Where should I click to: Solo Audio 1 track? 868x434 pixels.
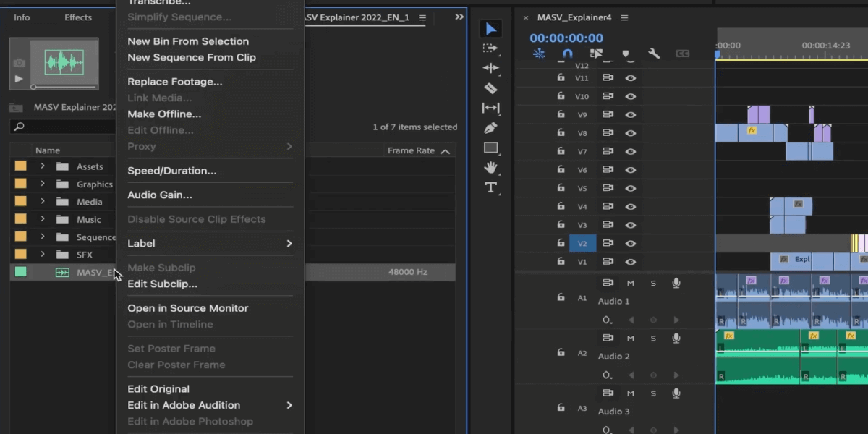click(653, 283)
